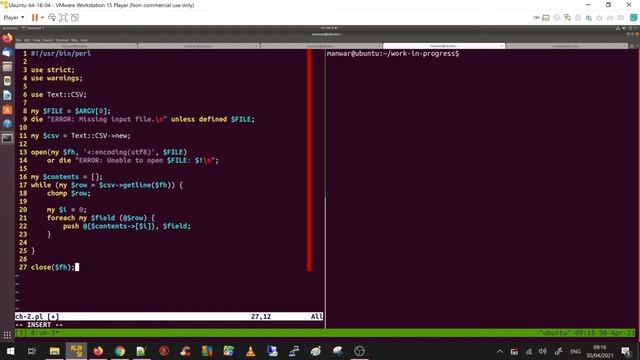The width and height of the screenshot is (640, 360).
Task: Click the 'use warnings;' line
Action: coord(57,78)
